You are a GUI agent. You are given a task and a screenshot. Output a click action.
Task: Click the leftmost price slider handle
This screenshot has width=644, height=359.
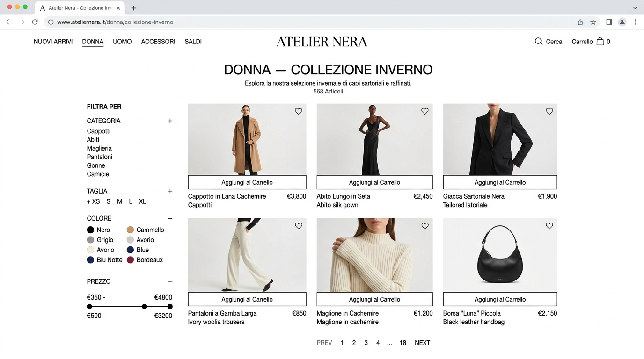[x=89, y=307]
